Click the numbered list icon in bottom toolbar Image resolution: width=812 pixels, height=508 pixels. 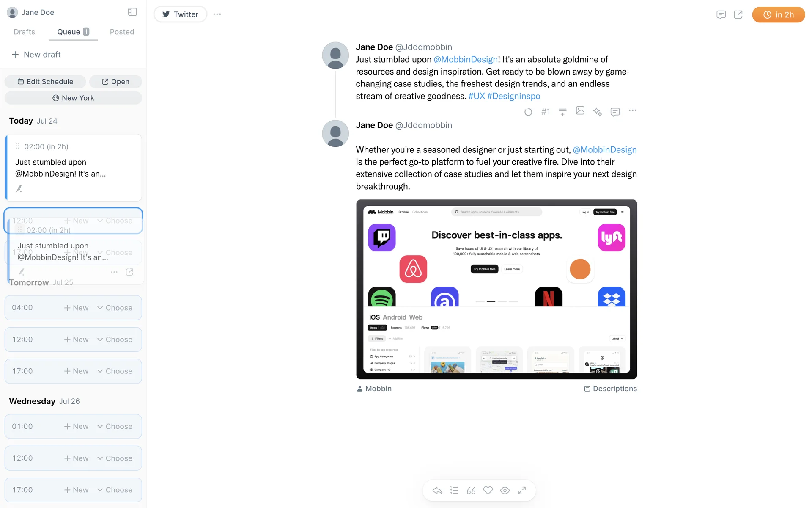pyautogui.click(x=454, y=491)
